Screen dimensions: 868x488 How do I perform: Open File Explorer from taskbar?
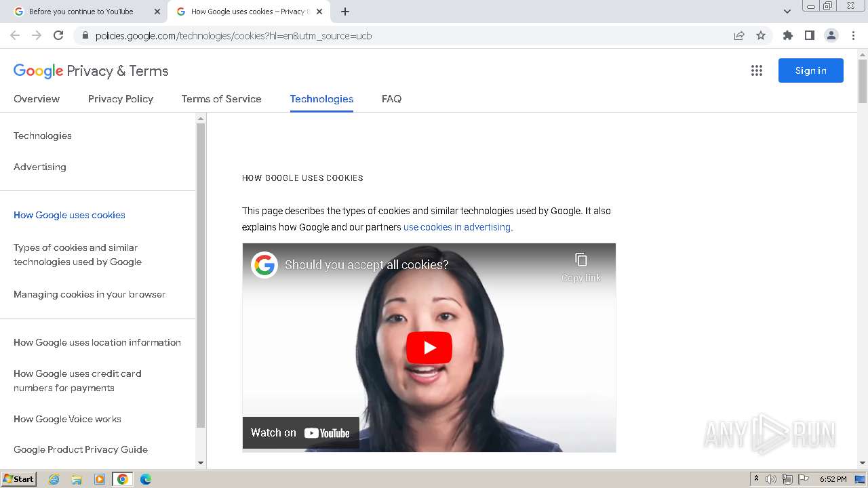77,479
